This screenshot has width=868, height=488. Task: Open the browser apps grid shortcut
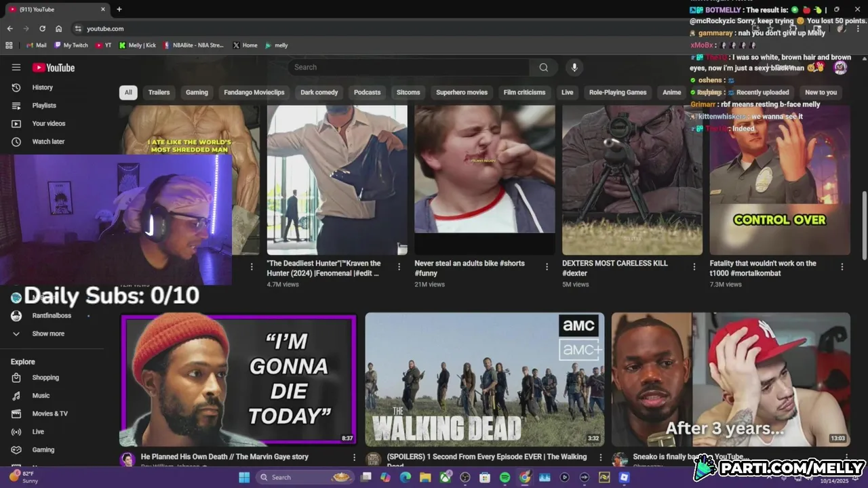point(9,45)
